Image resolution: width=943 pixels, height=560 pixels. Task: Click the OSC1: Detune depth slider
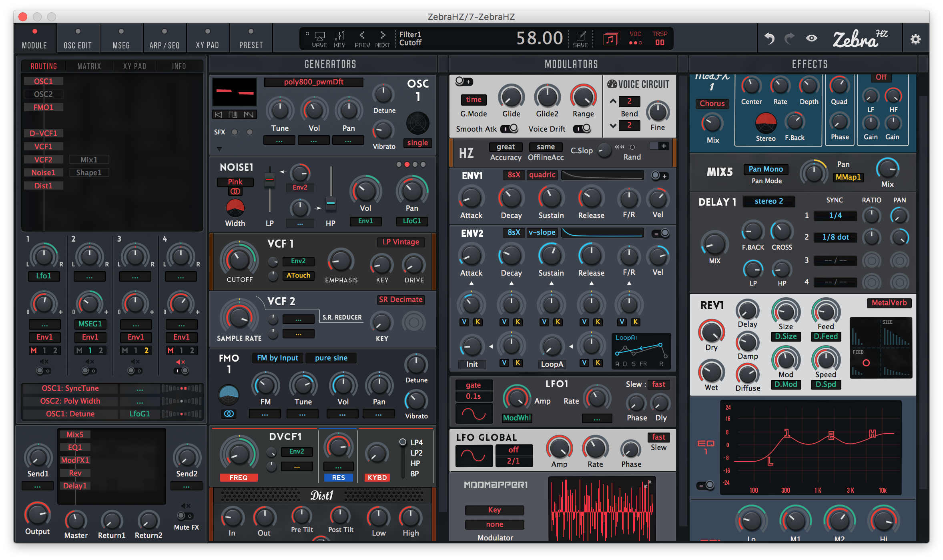point(181,414)
